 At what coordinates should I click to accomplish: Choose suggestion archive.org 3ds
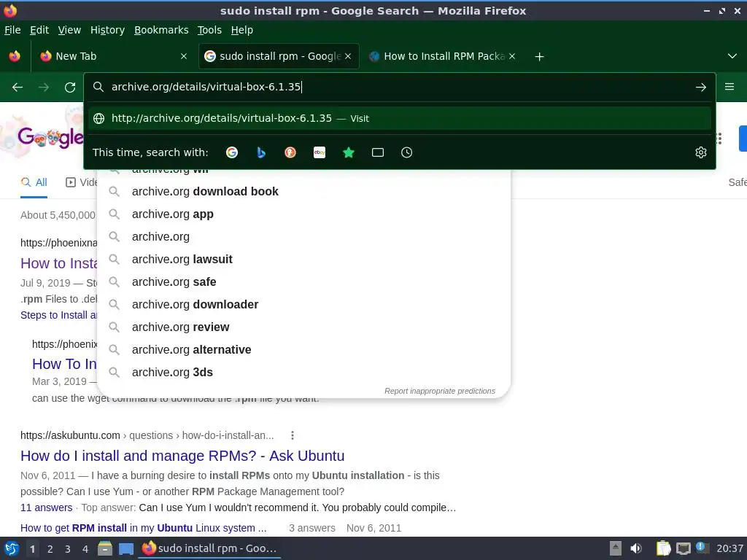click(304, 373)
